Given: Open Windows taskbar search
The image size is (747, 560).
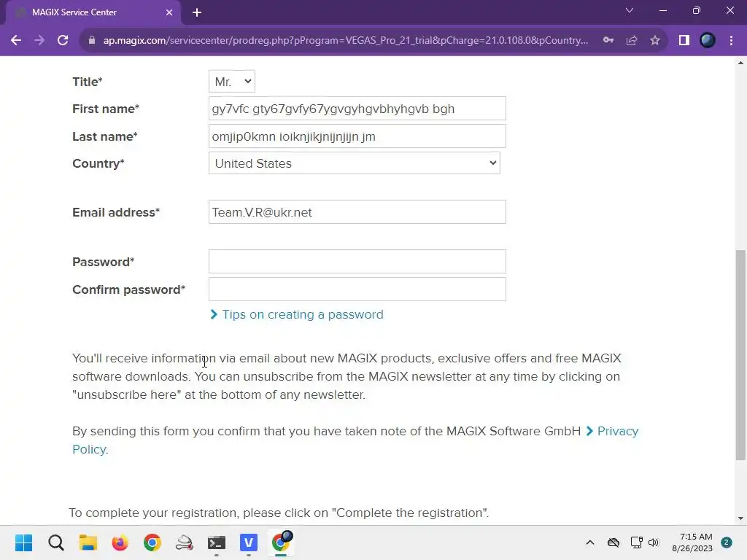Looking at the screenshot, I should [55, 542].
